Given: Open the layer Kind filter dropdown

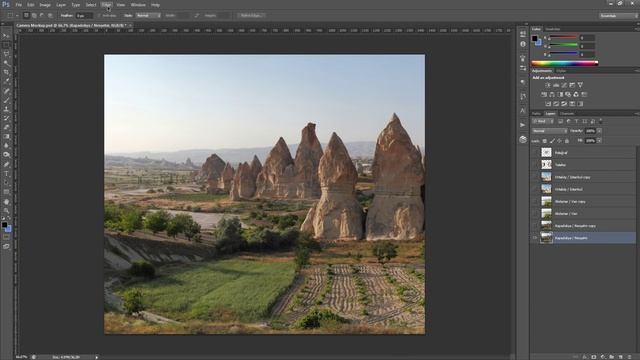Looking at the screenshot, I should tap(543, 121).
